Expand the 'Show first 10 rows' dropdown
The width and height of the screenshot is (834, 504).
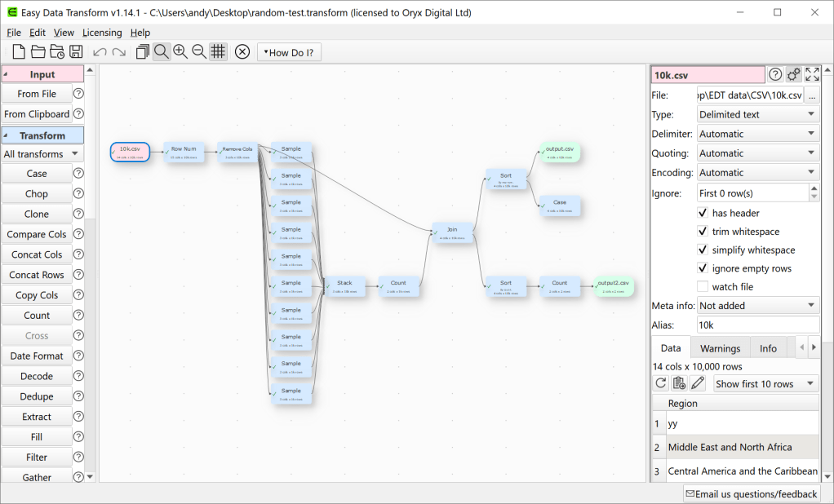pos(765,383)
